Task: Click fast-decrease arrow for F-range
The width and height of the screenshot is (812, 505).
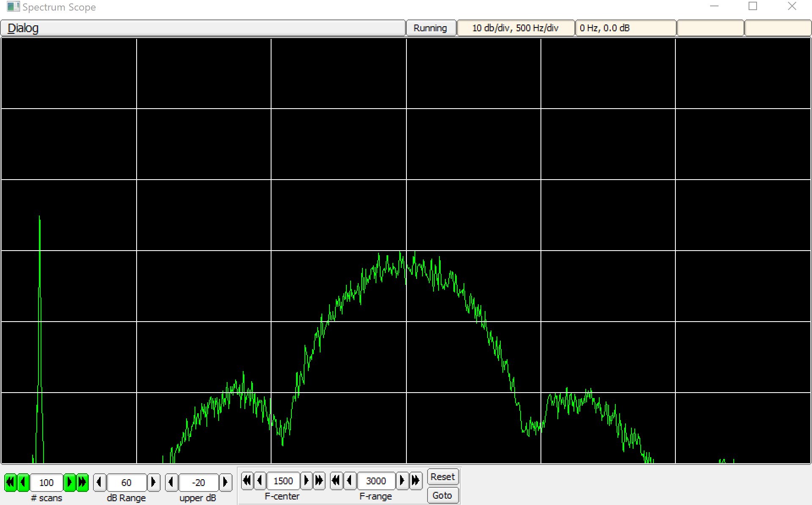Action: pos(336,480)
